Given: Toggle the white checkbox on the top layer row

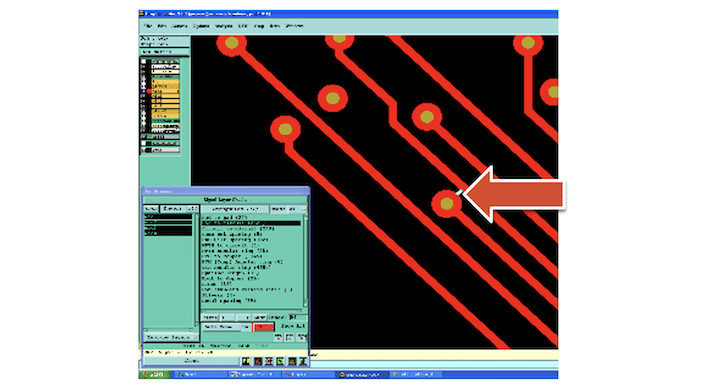Looking at the screenshot, I should pos(143,61).
